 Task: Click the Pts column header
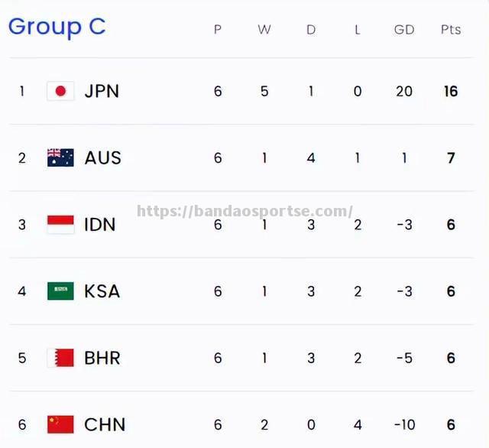click(451, 30)
